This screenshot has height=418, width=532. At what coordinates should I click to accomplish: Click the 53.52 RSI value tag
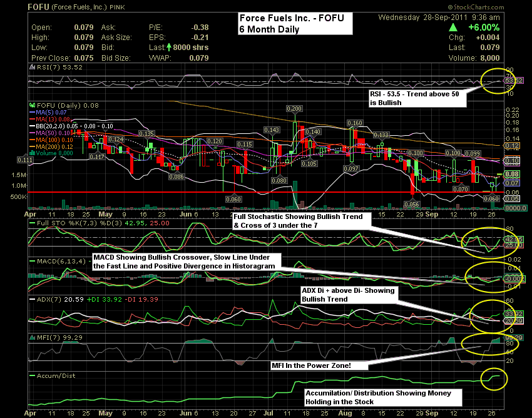tap(514, 81)
